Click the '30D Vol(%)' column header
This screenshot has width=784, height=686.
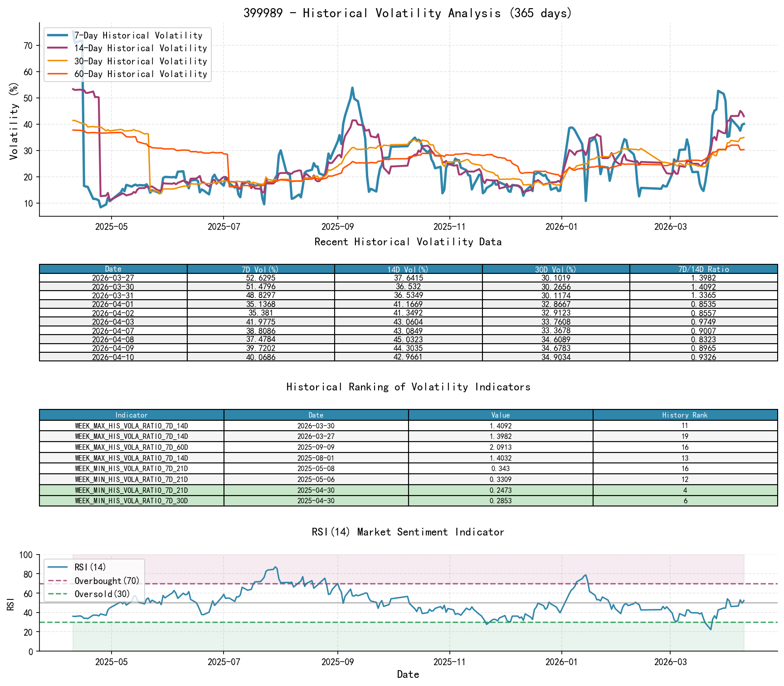tap(556, 269)
